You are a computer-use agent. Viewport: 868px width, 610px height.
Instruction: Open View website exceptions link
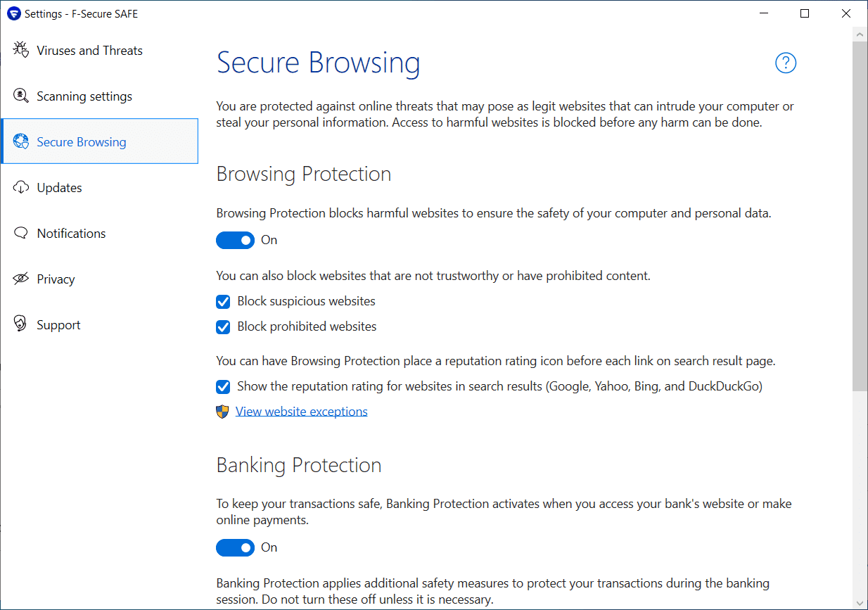[x=301, y=412]
